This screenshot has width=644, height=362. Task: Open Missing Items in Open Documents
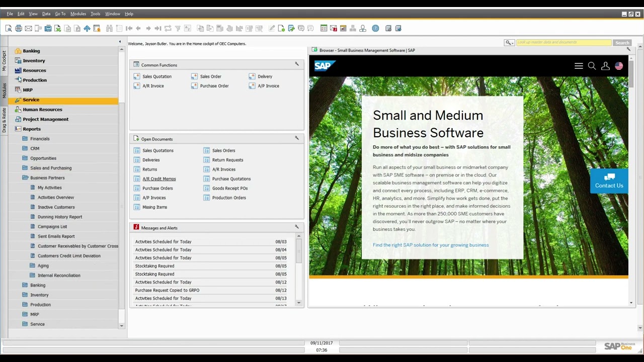click(x=154, y=207)
